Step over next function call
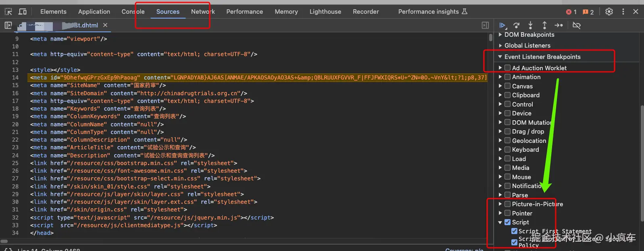The width and height of the screenshot is (644, 251). [x=517, y=25]
